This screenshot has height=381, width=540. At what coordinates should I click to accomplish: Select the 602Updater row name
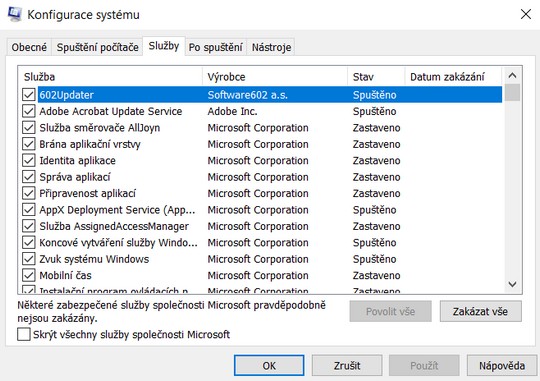[66, 95]
